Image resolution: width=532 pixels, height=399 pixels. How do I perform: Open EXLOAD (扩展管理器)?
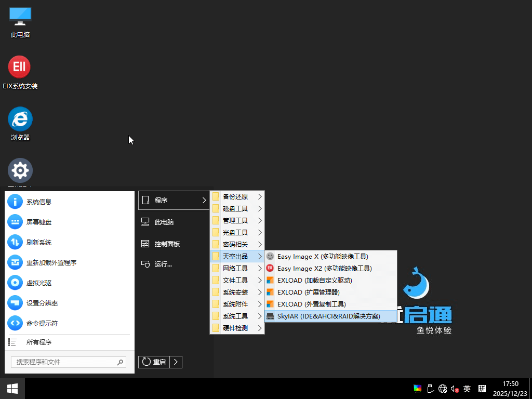click(x=330, y=292)
